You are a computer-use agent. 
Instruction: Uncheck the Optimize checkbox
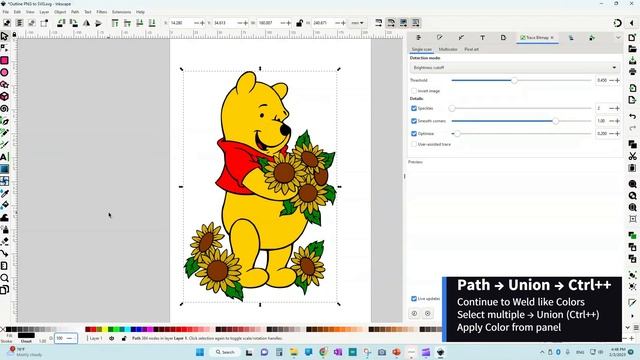tap(414, 133)
